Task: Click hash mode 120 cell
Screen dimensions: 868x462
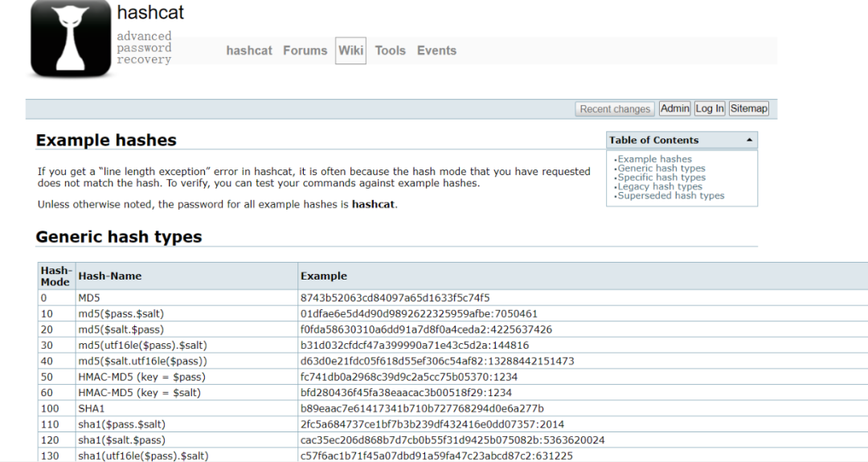Action: 56,440
